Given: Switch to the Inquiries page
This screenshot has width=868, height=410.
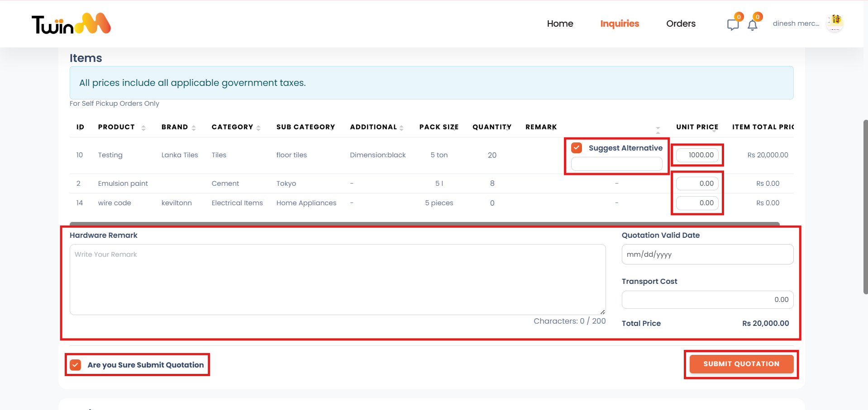Looking at the screenshot, I should pos(620,24).
